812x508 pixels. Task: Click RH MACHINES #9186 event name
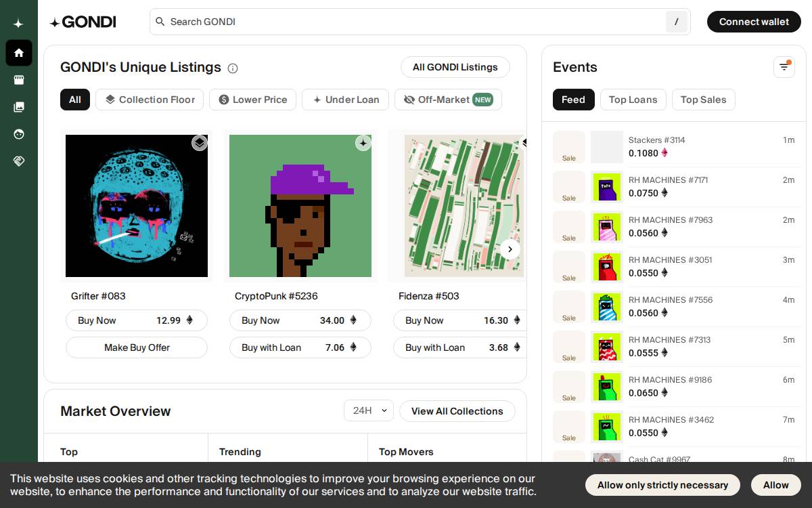tap(671, 380)
